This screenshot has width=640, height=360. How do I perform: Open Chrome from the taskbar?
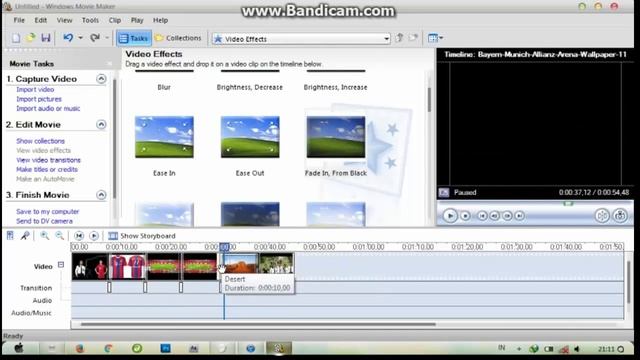tap(108, 348)
